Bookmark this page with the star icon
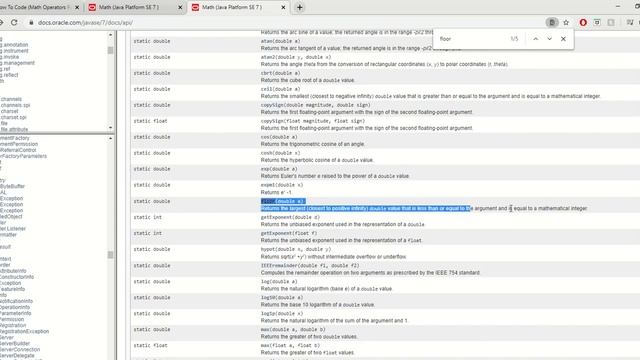 566,22
